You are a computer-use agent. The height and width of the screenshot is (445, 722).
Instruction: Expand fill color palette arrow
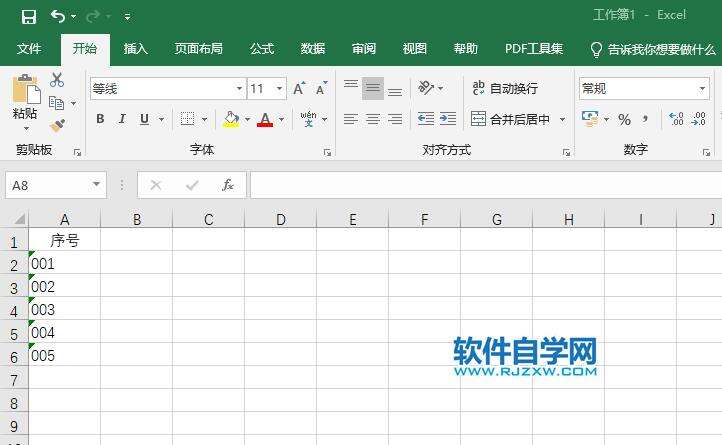pyautogui.click(x=247, y=119)
